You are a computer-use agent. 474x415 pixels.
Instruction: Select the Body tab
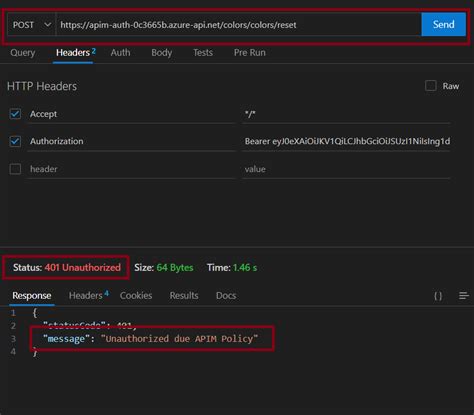pos(161,53)
